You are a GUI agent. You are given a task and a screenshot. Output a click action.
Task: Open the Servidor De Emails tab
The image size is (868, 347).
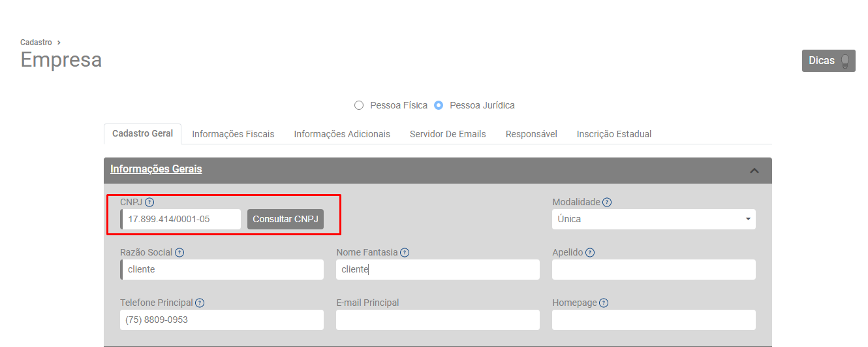tap(448, 134)
